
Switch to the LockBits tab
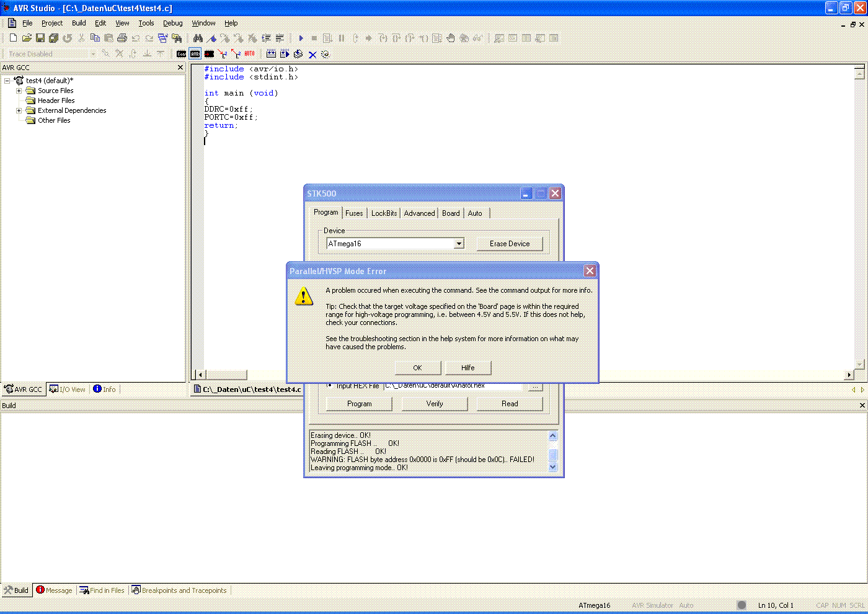click(x=384, y=213)
